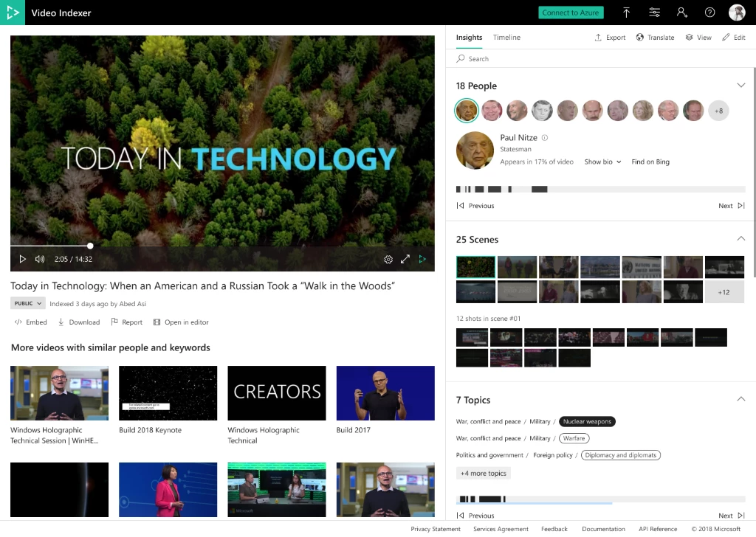This screenshot has width=756, height=537.
Task: Click the insights panel scrollbar
Action: 754,173
